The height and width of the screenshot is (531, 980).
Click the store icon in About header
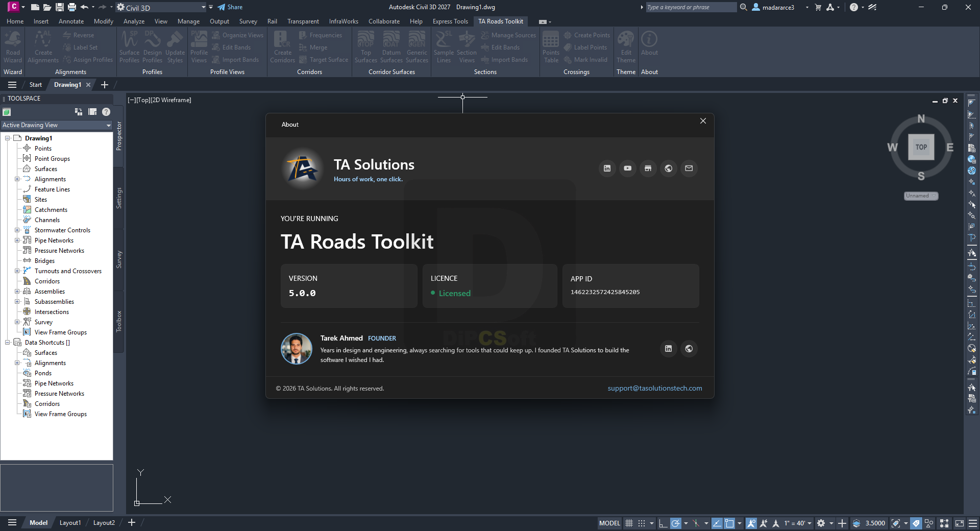pos(648,168)
